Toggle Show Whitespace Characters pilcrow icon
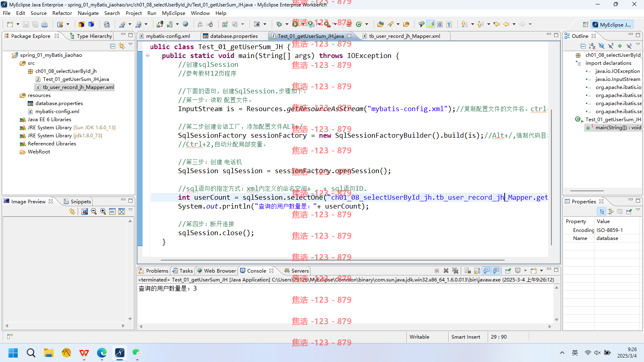The width and height of the screenshot is (644, 362). (449, 24)
